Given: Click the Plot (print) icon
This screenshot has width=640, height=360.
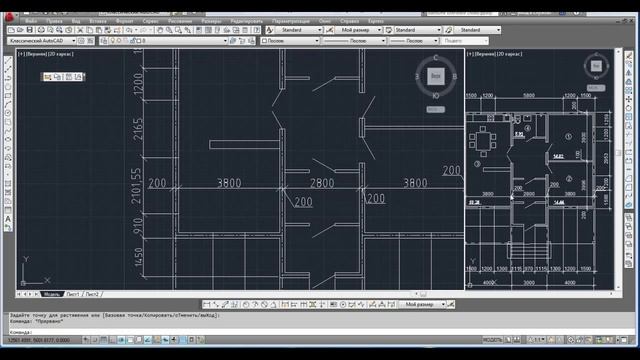Looking at the screenshot, I should (41, 30).
